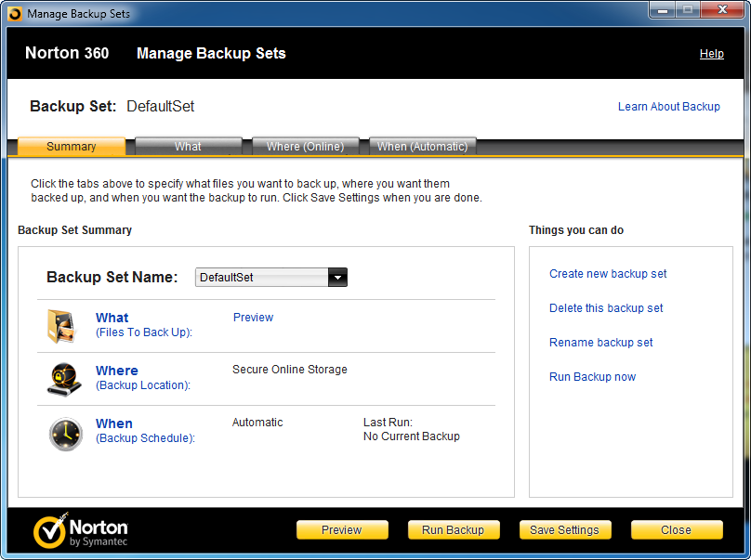This screenshot has height=560, width=751.
Task: Click the Automatic schedule text
Action: tap(257, 423)
